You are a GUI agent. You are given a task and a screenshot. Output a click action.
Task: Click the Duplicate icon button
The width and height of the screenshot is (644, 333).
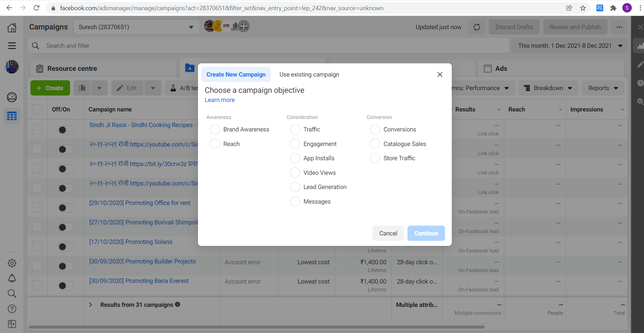[82, 88]
